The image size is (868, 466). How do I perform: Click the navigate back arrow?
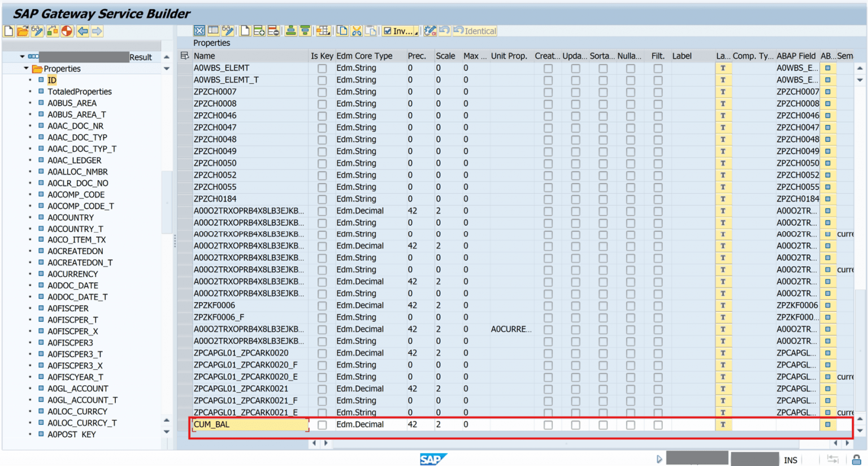point(83,32)
